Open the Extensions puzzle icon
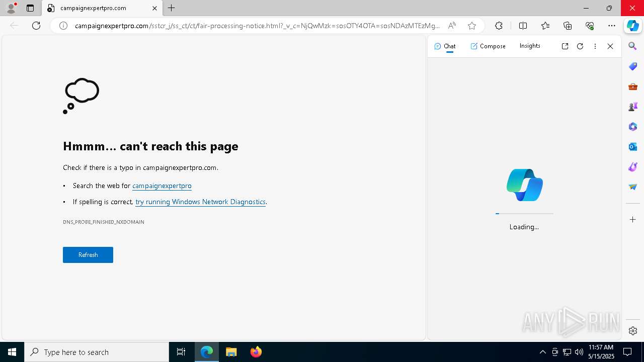Viewport: 644px width, 362px height. pos(499,26)
